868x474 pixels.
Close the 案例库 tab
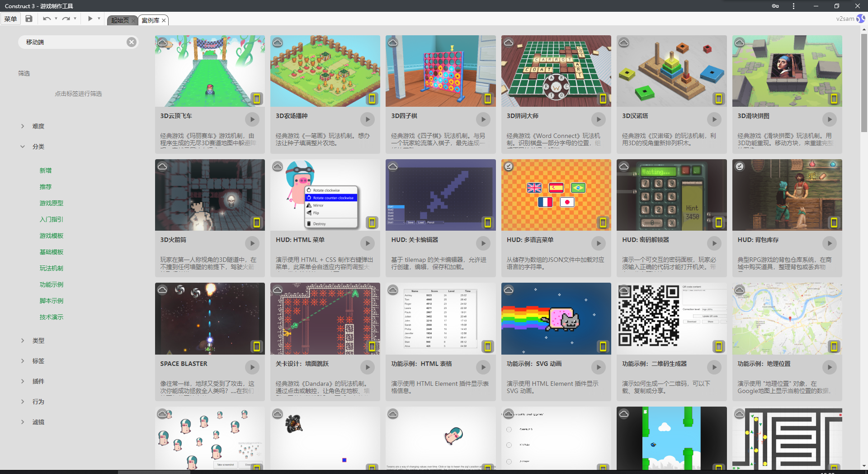click(164, 20)
